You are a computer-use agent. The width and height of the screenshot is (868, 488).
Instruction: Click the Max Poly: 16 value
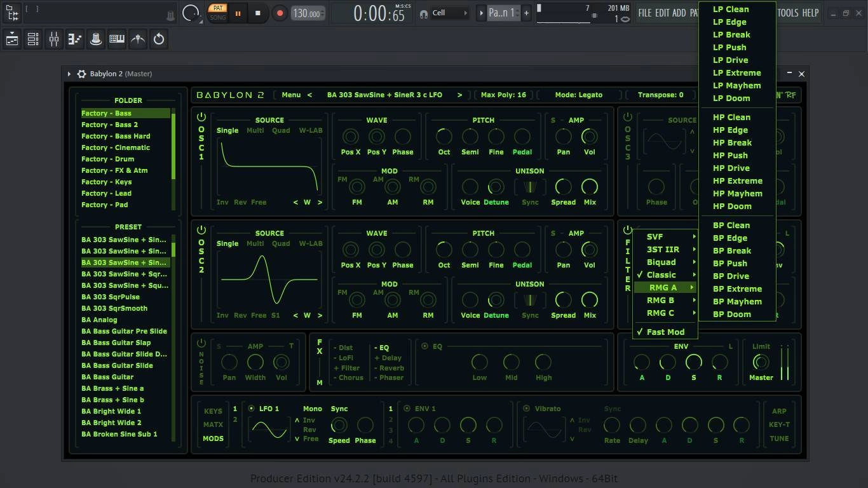click(503, 95)
